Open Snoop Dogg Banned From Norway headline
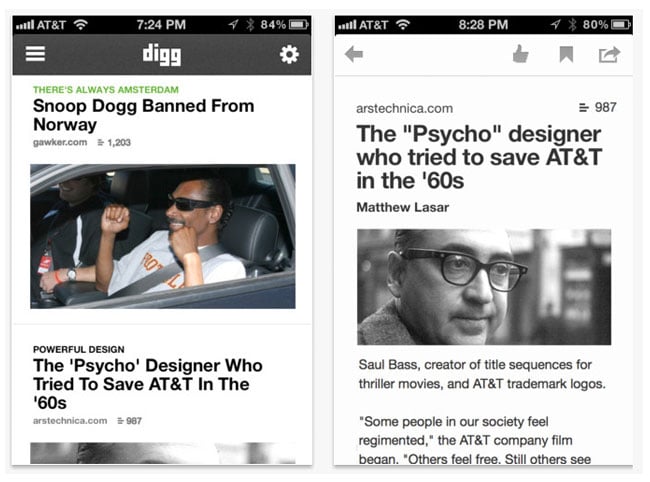This screenshot has width=650, height=482. (143, 115)
